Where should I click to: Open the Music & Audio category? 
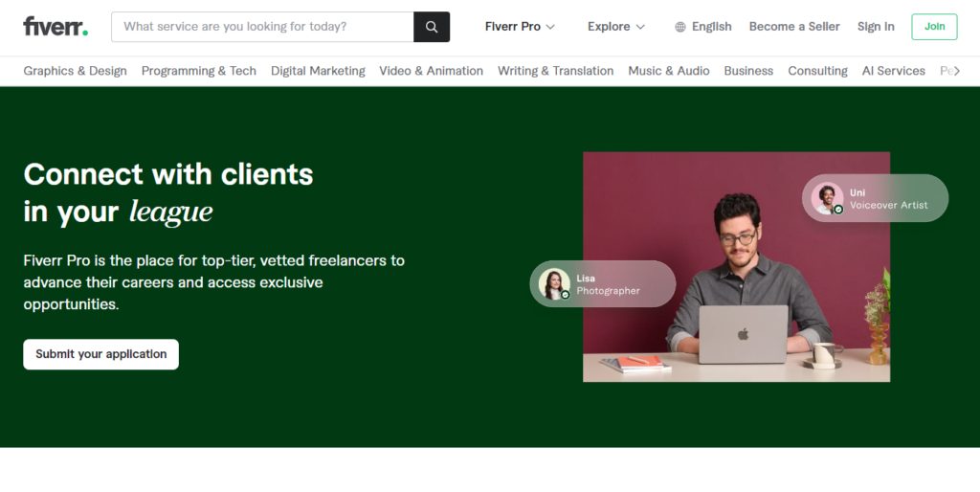(x=669, y=71)
